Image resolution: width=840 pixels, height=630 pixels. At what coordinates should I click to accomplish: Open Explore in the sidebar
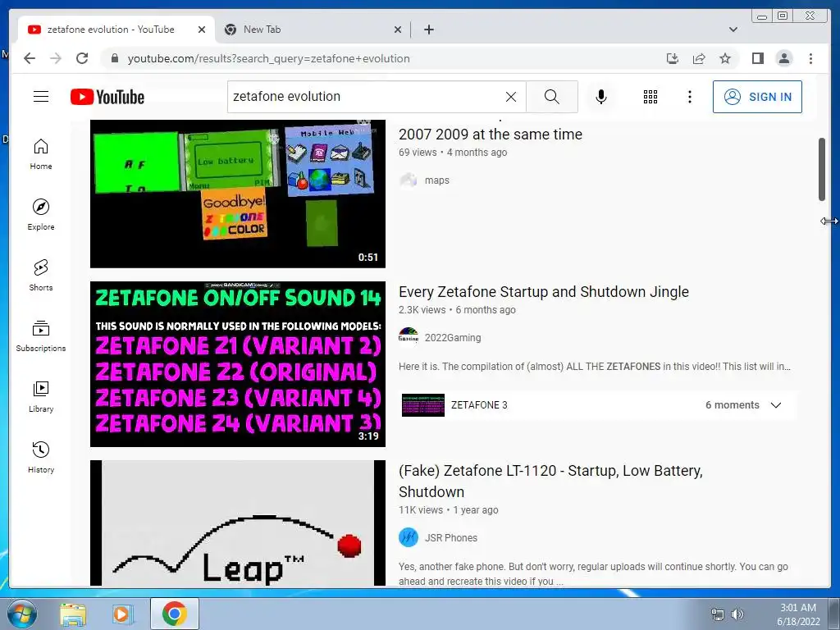tap(41, 215)
